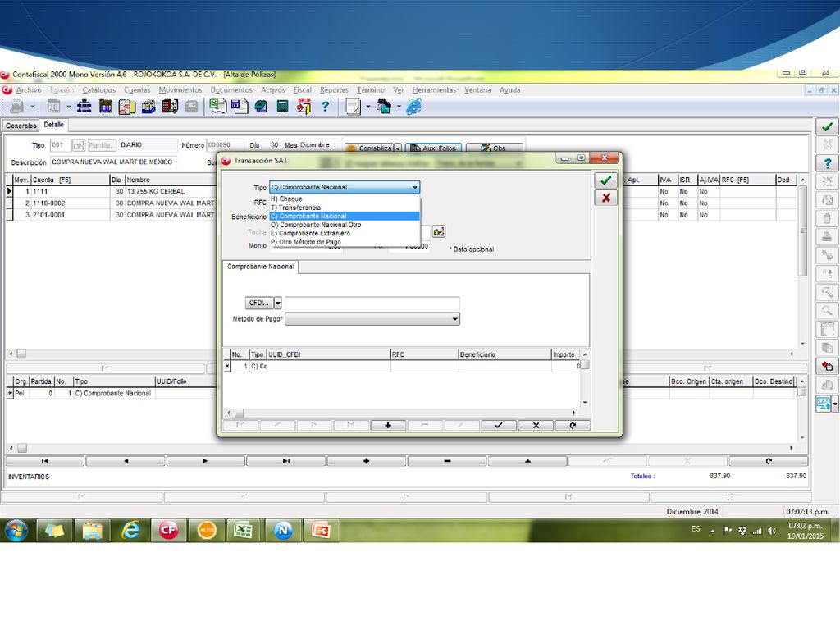Click the Word document toolbar icon

[239, 107]
